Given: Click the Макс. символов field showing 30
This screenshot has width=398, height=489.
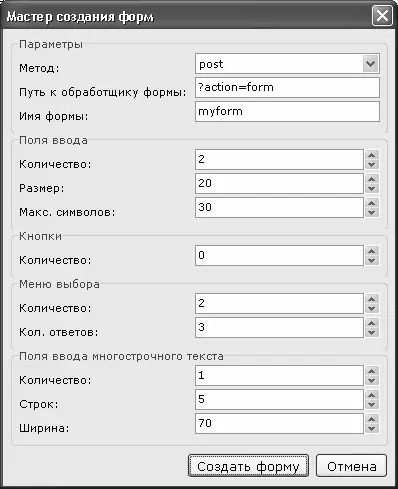Looking at the screenshot, I should pyautogui.click(x=279, y=208).
